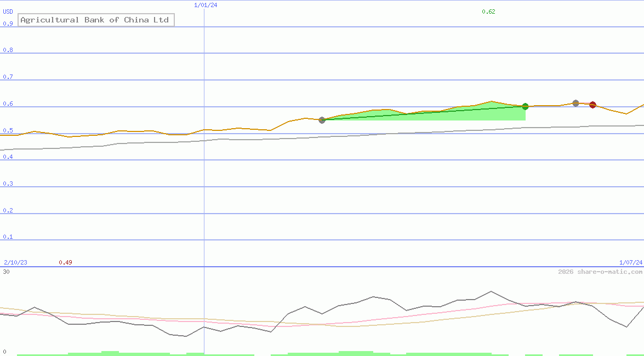Viewport: 644px width, 356px height.
Task: Click the Agricultural Bank of China Ltd title box
Action: (x=96, y=20)
